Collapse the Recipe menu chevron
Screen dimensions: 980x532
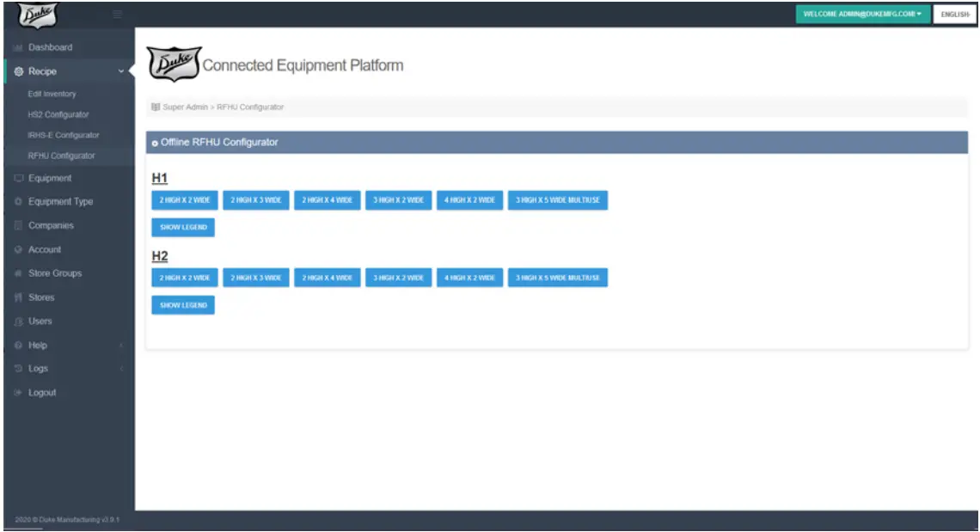click(120, 71)
